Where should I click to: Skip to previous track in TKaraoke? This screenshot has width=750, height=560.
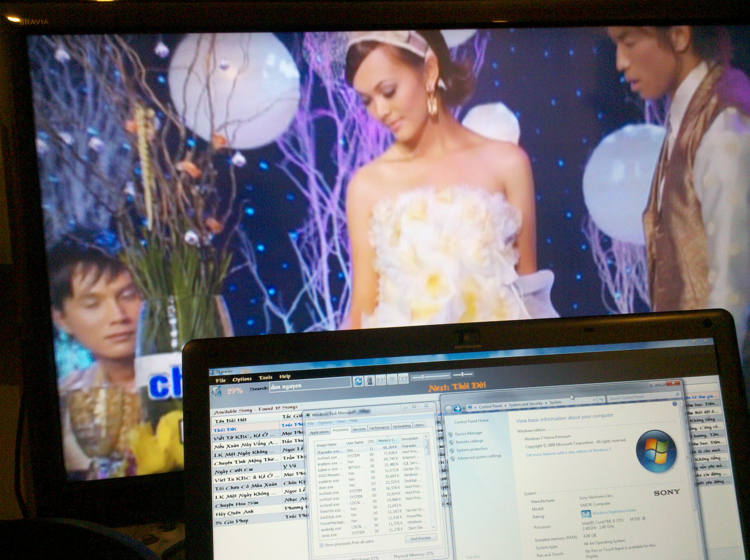[x=381, y=380]
